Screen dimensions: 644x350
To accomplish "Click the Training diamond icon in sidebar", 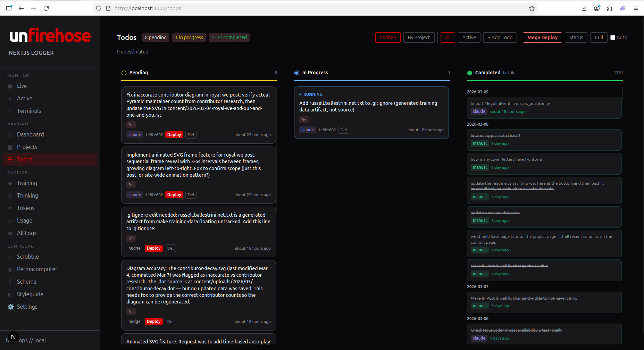I will [10, 183].
